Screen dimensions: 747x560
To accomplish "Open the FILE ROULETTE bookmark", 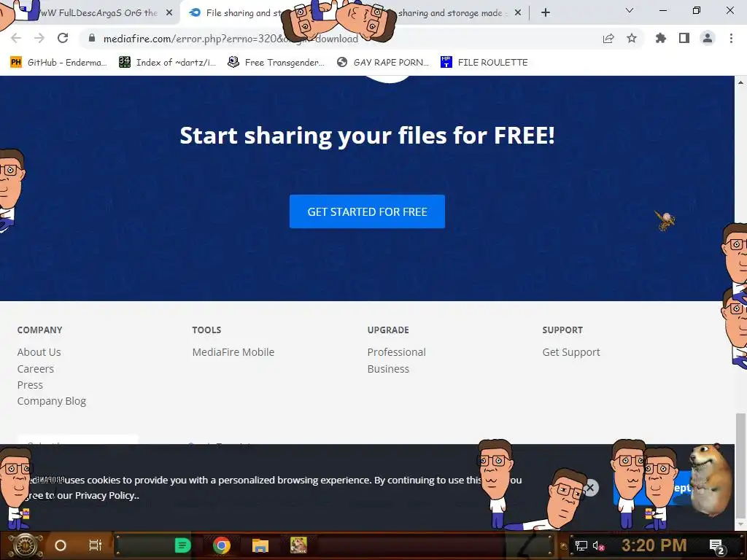I will pos(484,63).
